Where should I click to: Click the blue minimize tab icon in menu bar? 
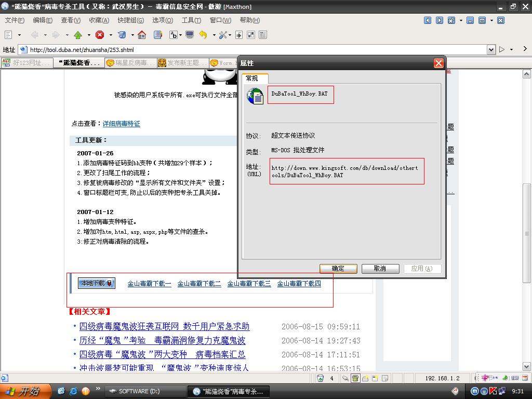pyautogui.click(x=470, y=20)
